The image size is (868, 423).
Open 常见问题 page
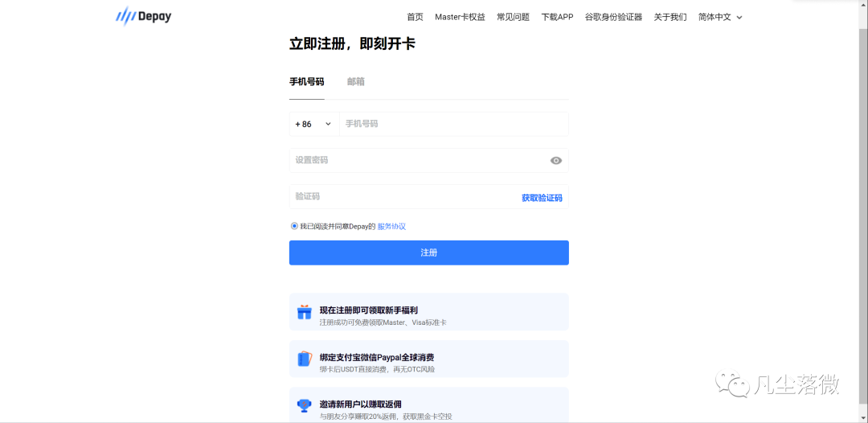pos(513,17)
